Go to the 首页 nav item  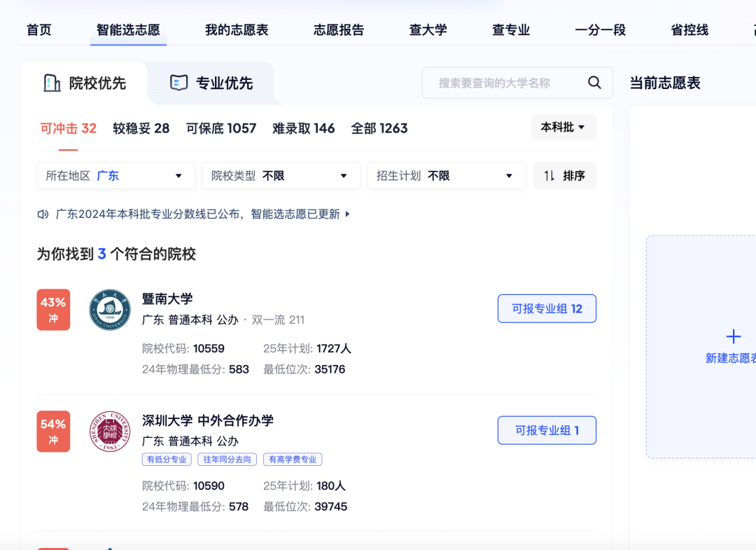[39, 30]
